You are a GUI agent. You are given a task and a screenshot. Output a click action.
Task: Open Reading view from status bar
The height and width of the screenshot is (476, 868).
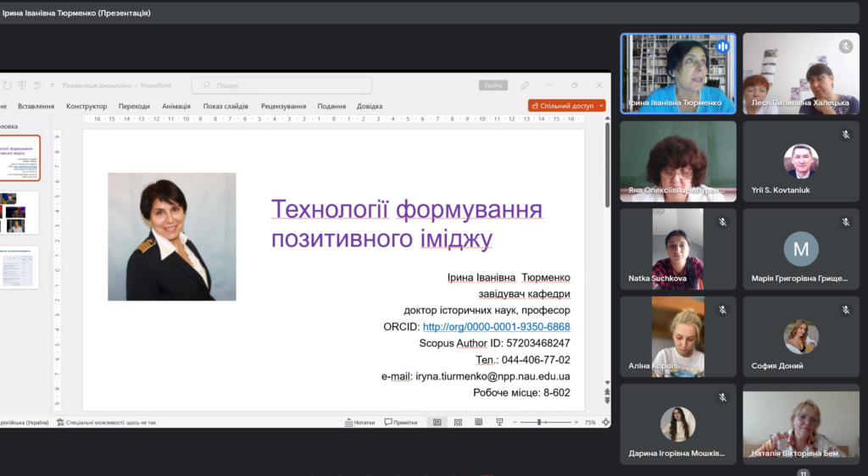pyautogui.click(x=478, y=422)
